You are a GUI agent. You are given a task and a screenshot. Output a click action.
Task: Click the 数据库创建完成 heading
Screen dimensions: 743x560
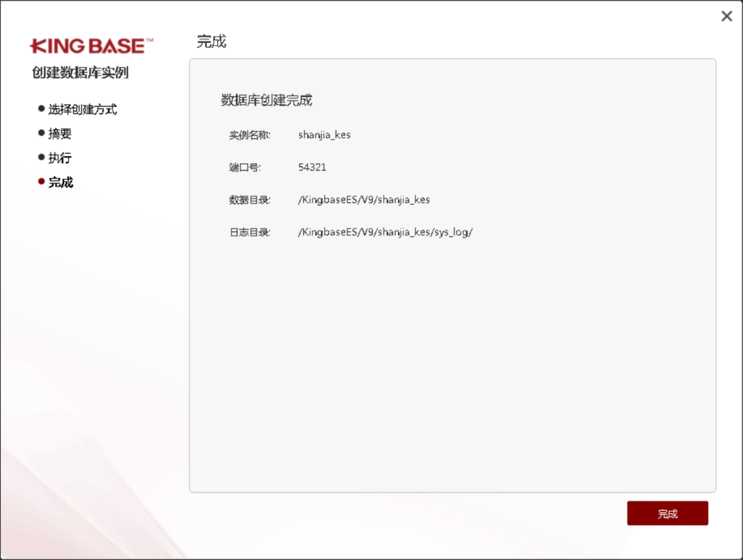pyautogui.click(x=266, y=100)
